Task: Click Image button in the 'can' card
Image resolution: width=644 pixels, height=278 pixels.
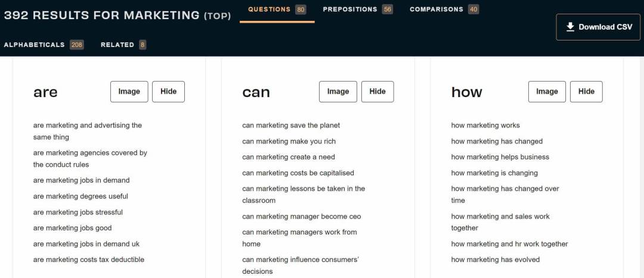Action: [338, 92]
